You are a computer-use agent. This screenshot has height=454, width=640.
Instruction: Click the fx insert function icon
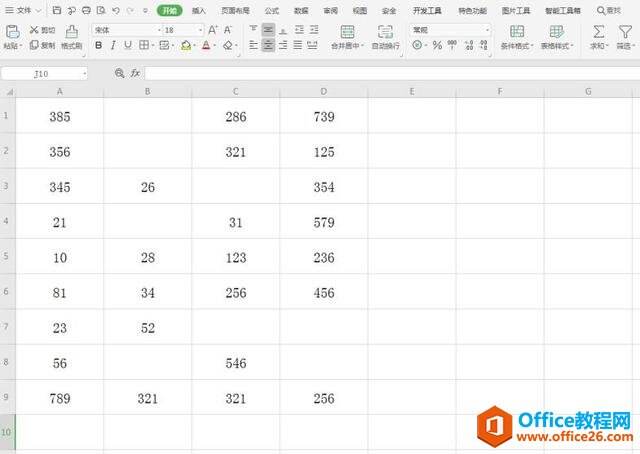pos(135,73)
